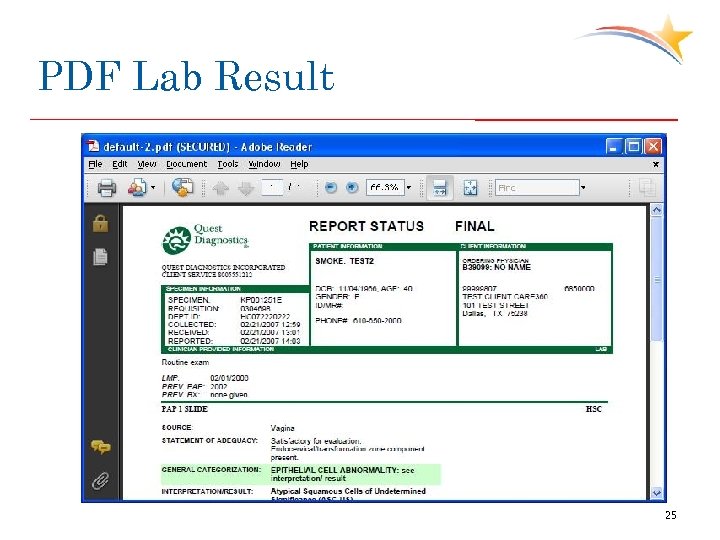Image resolution: width=720 pixels, height=540 pixels.
Task: Open the Find options dropdown arrow
Action: (583, 188)
